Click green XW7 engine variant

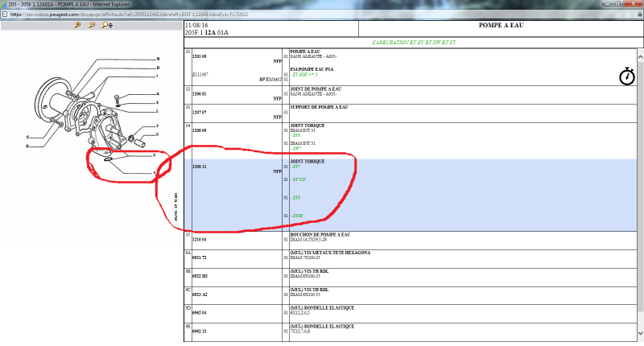295,149
